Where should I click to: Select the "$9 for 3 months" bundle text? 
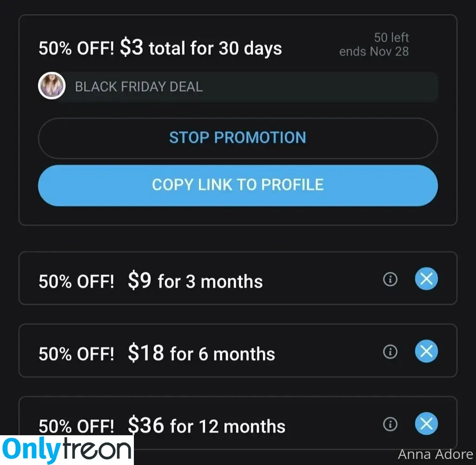(x=195, y=281)
